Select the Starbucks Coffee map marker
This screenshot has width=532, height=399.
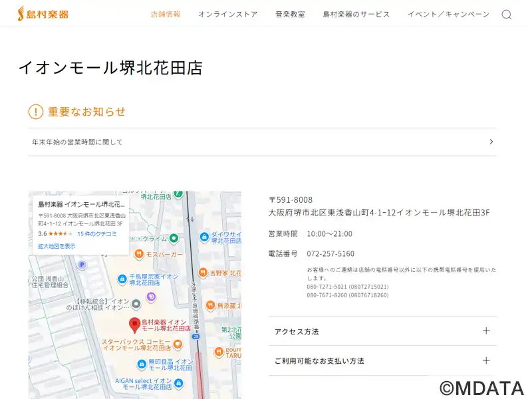(178, 344)
